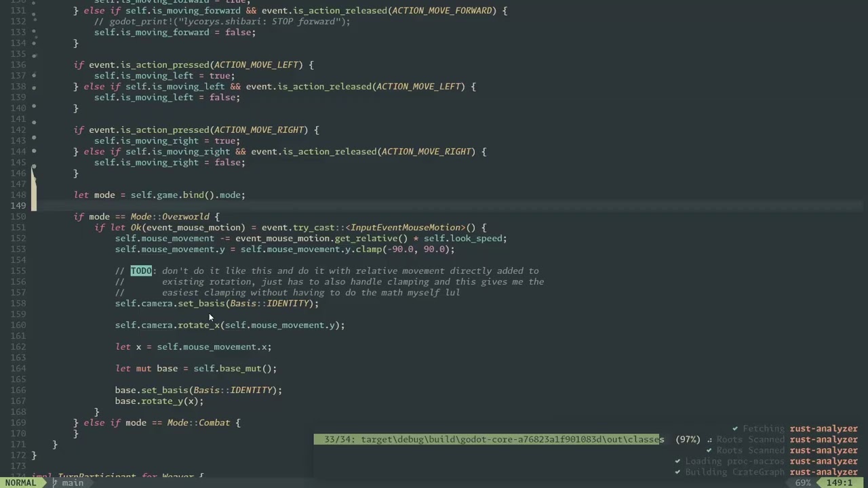Click the highlighted TODO keyword

pos(141,270)
